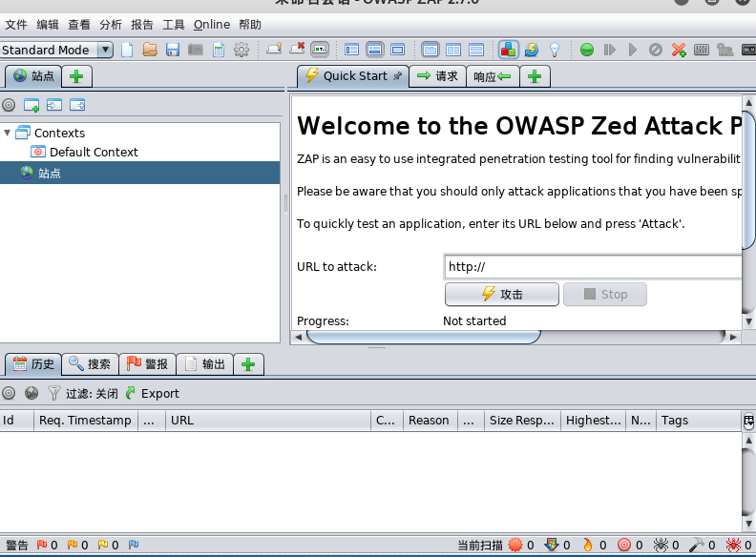This screenshot has height=557, width=756.
Task: Click the Drop request toolbar icon
Action: click(655, 50)
